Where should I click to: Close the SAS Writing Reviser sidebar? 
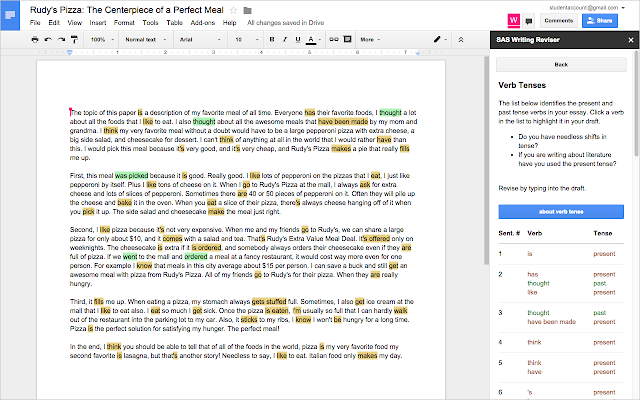click(x=631, y=40)
